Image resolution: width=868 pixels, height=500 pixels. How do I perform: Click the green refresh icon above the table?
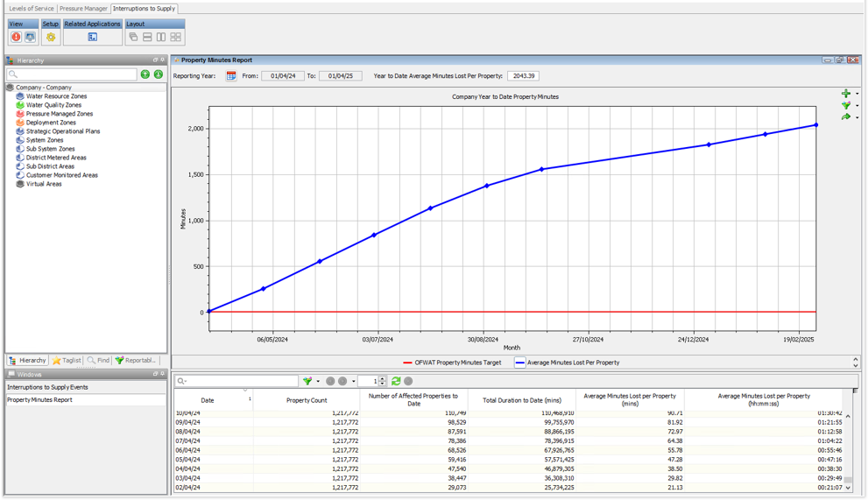[396, 381]
